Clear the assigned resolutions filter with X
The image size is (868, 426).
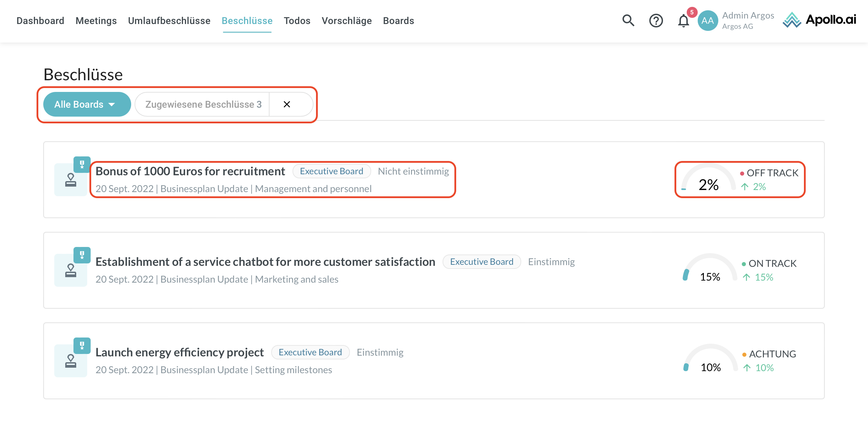point(287,104)
